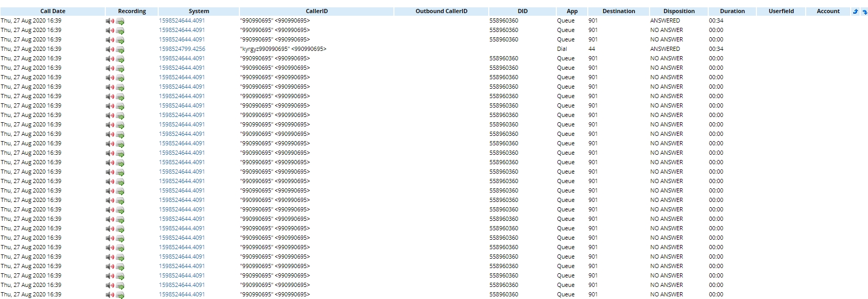
Task: Click the Disposition column header
Action: tap(679, 11)
